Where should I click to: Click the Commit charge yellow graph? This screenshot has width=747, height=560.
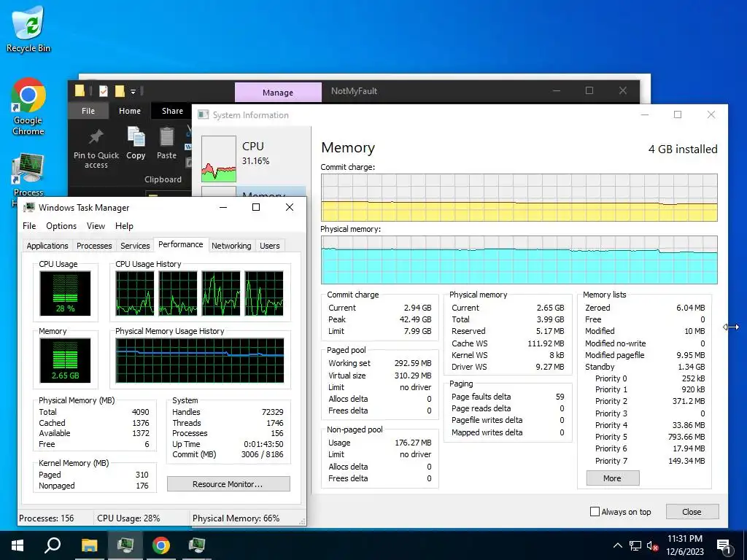[519, 197]
